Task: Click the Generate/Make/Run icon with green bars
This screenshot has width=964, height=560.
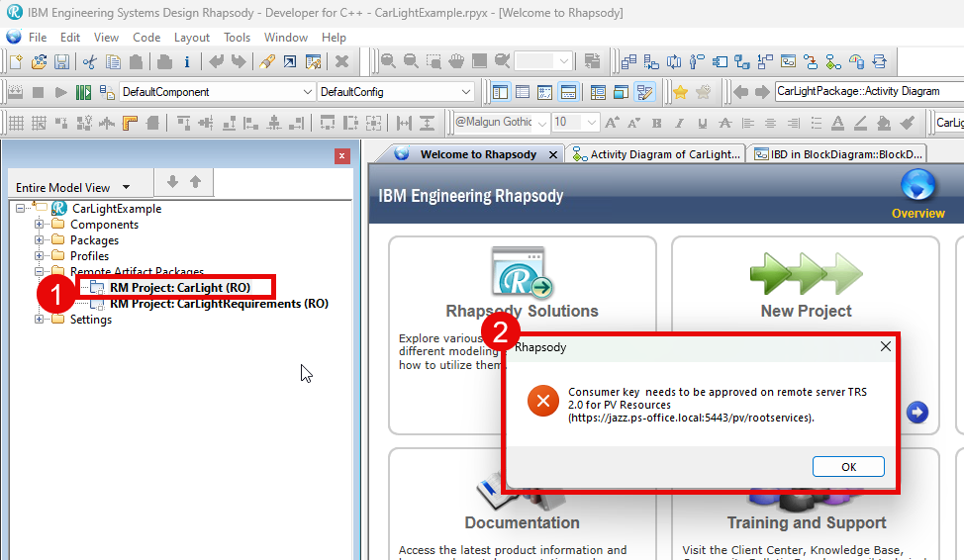Action: pyautogui.click(x=83, y=92)
